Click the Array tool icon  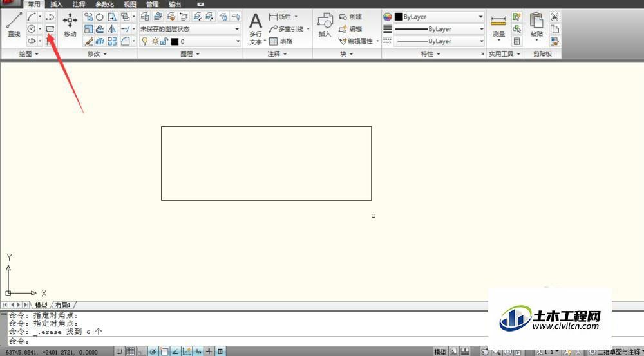pyautogui.click(x=111, y=41)
